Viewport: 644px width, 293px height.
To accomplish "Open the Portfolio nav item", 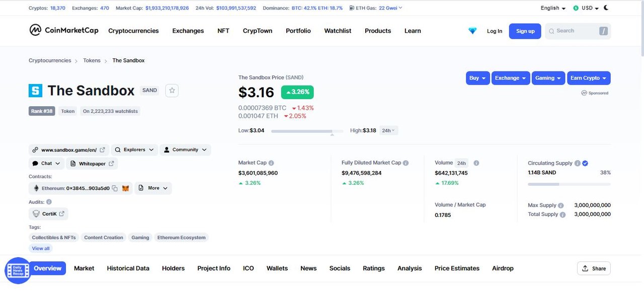I will pos(298,31).
